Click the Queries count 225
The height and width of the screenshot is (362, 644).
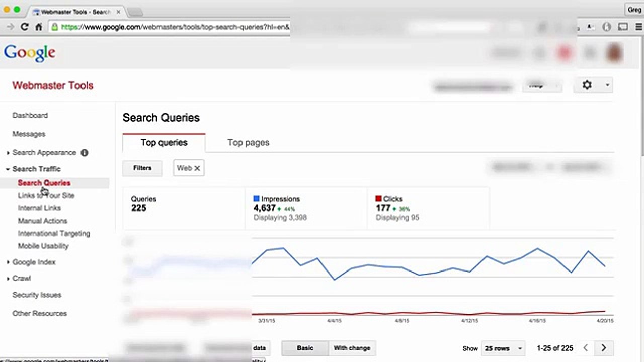coord(138,208)
